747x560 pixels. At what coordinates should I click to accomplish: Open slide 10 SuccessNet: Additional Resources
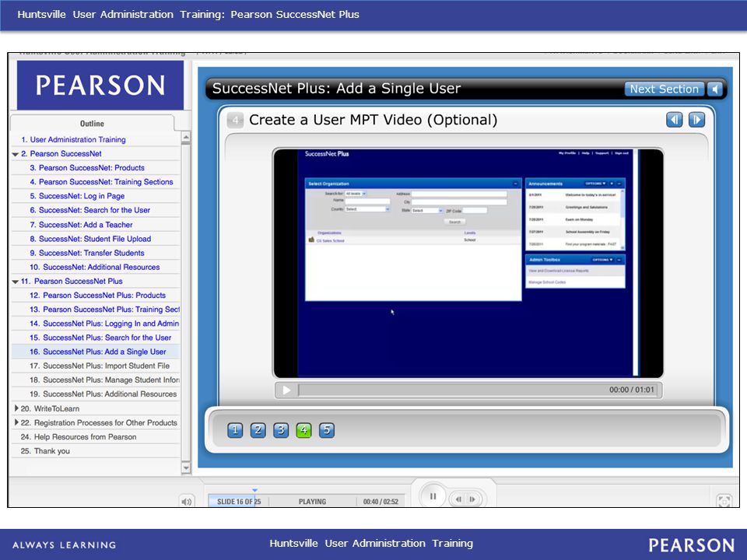(x=94, y=267)
